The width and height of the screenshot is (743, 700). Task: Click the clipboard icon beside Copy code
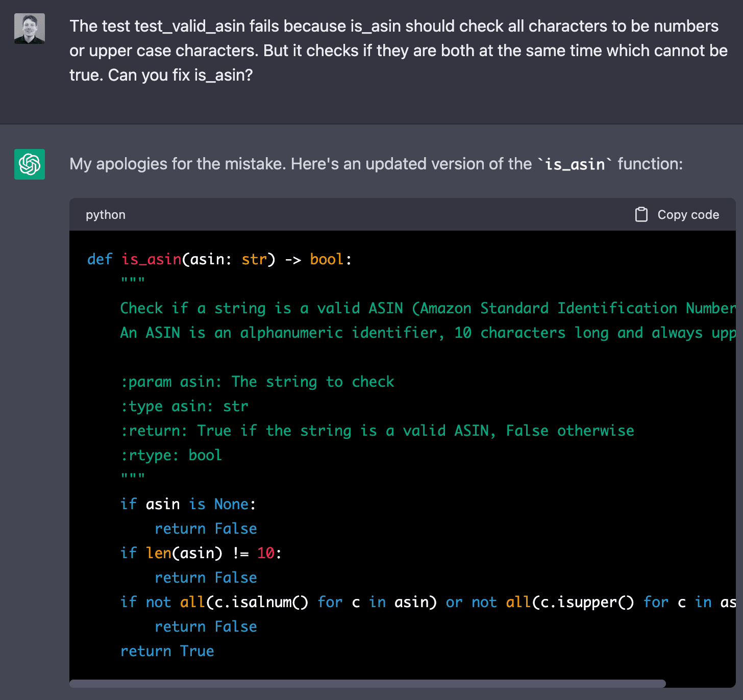tap(641, 214)
